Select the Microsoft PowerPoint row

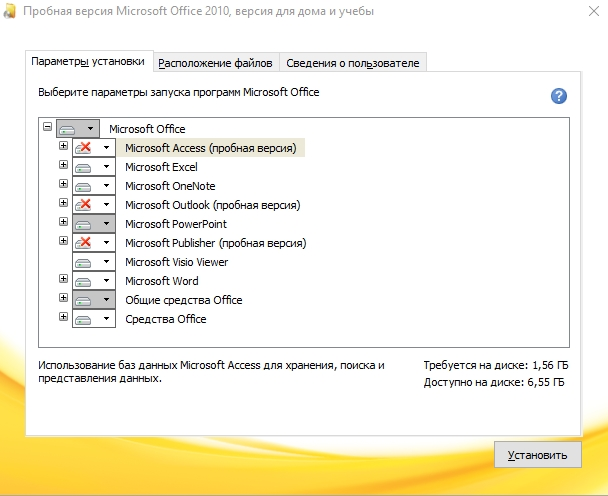(x=176, y=224)
